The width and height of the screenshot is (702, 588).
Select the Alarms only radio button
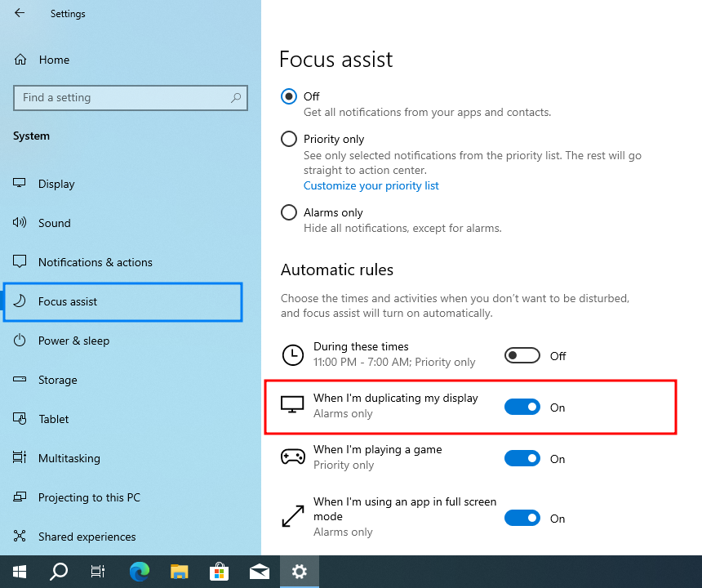coord(289,212)
